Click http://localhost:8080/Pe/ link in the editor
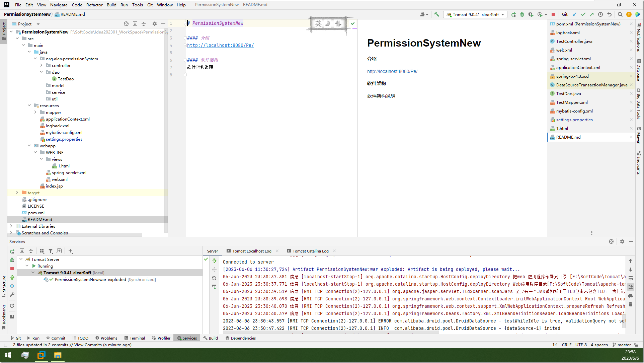This screenshot has height=363, width=644. tap(220, 45)
